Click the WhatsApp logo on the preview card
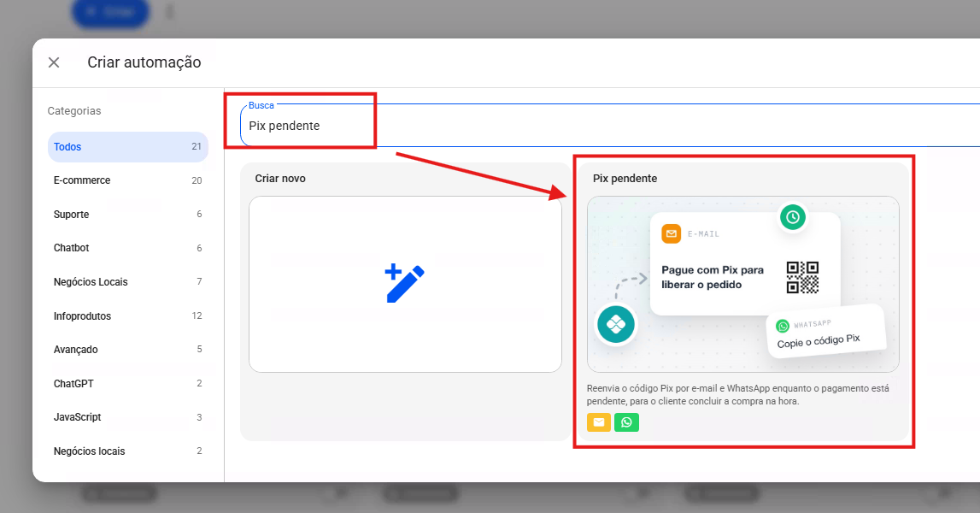980x513 pixels. [783, 326]
